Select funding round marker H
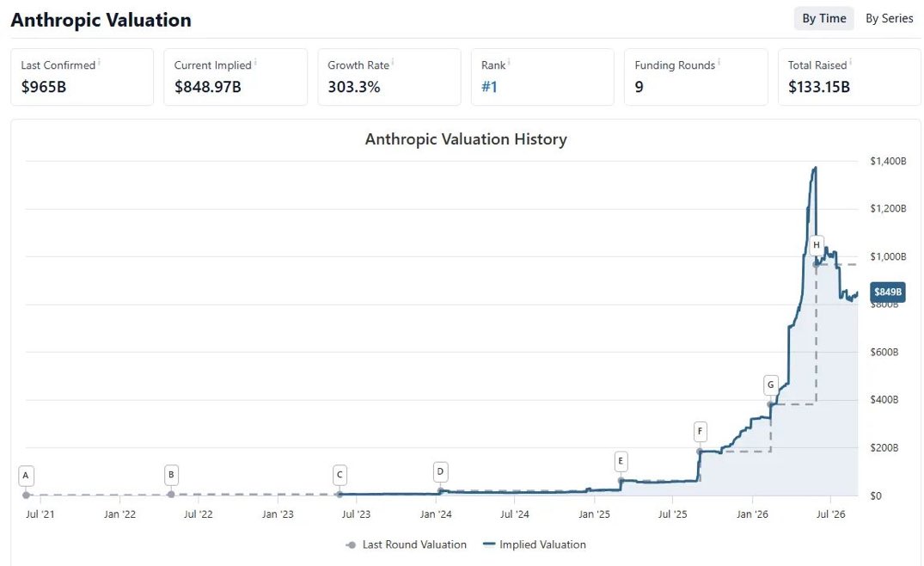 [817, 244]
